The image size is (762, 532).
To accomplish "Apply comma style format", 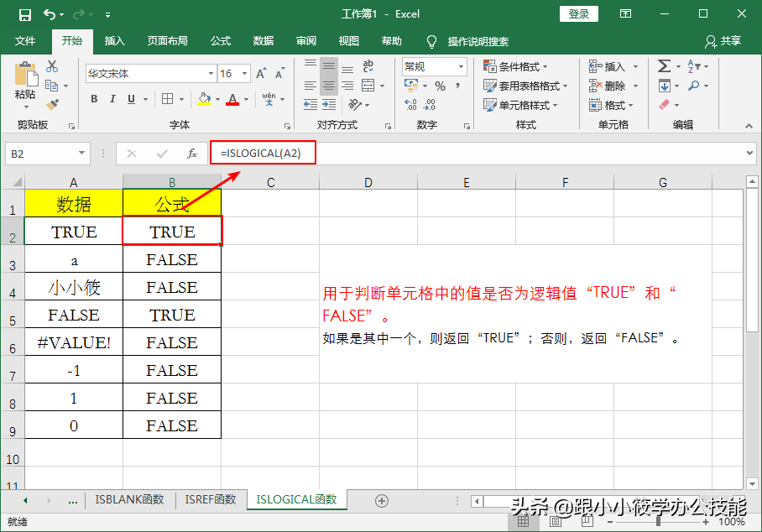I will (457, 86).
